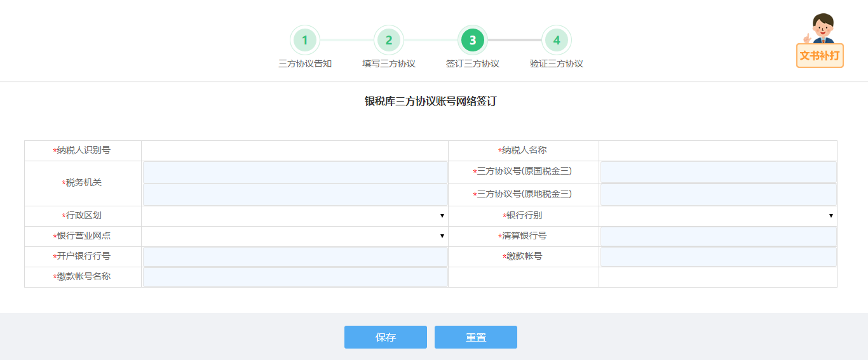
Task: Focus the second 税务机关 input field
Action: point(295,194)
